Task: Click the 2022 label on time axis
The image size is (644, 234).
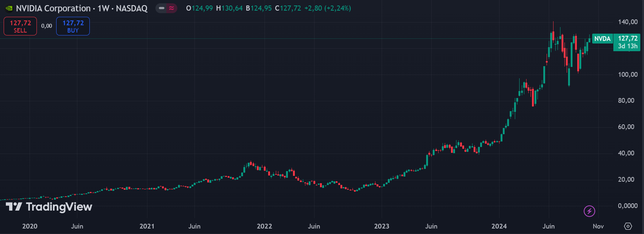Action: click(265, 226)
